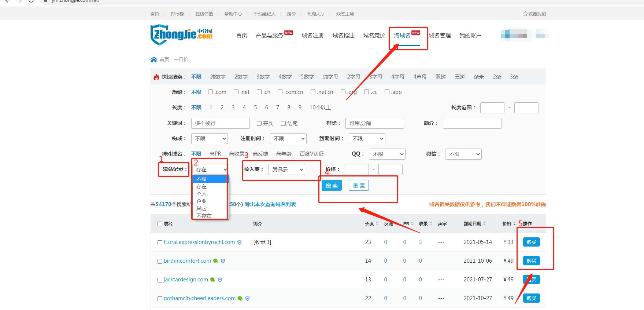This screenshot has width=644, height=310.
Task: Click the ZhongJie.com site logo
Action: tap(181, 35)
